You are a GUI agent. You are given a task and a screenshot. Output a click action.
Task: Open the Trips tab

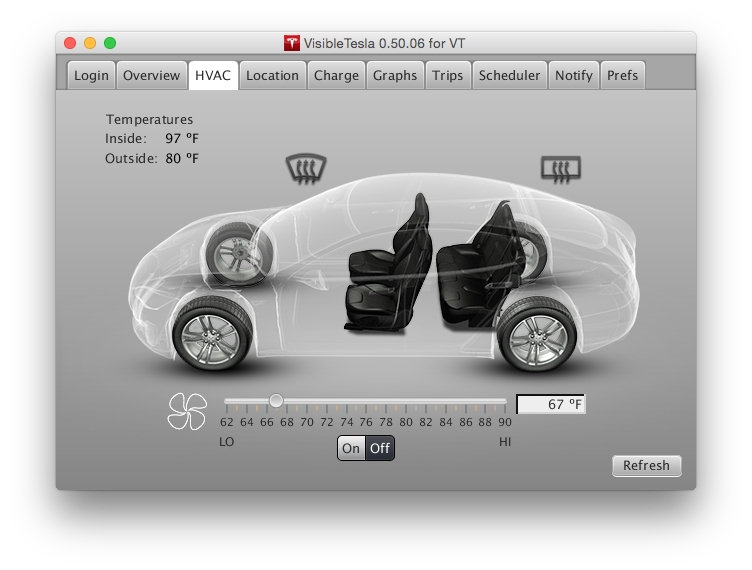[447, 75]
